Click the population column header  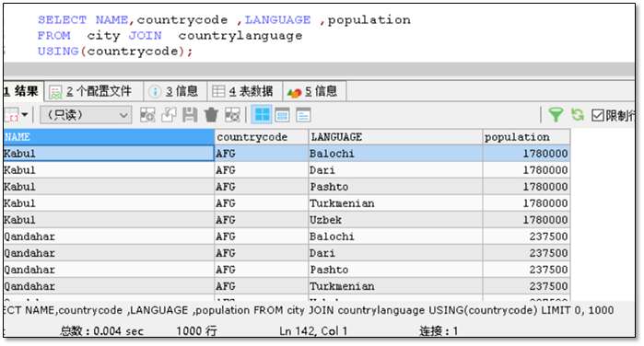coord(526,137)
